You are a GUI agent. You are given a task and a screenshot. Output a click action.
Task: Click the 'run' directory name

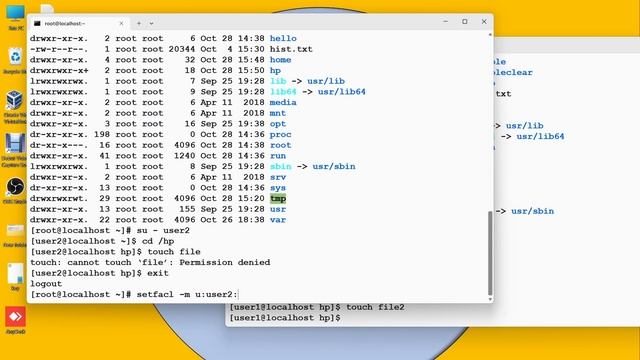(x=278, y=156)
